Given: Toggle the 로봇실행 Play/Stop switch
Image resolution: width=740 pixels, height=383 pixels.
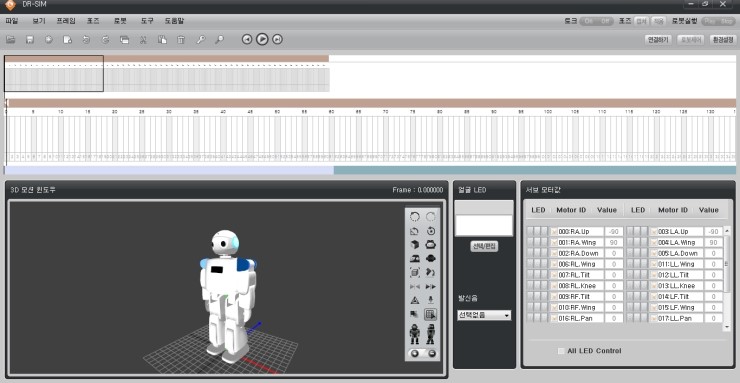Looking at the screenshot, I should 719,21.
